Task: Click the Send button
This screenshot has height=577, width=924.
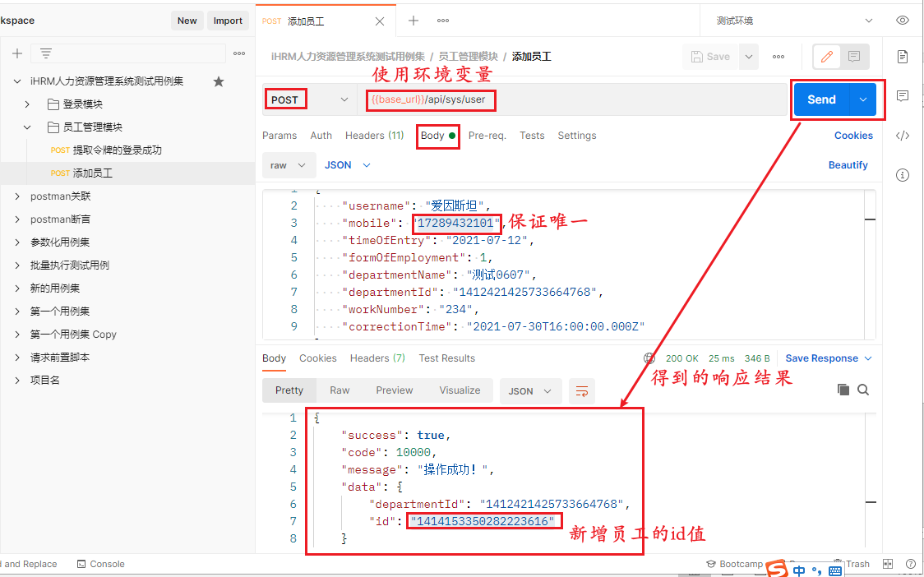Action: click(x=821, y=99)
